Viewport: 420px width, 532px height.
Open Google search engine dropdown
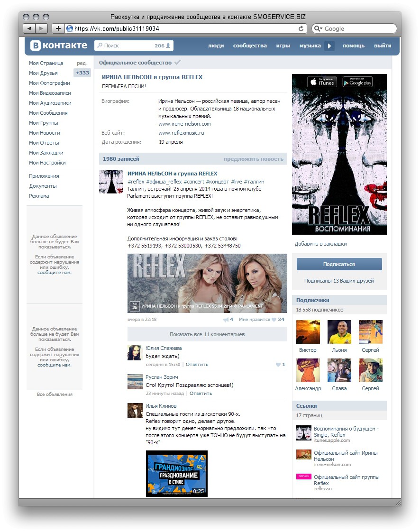[318, 28]
